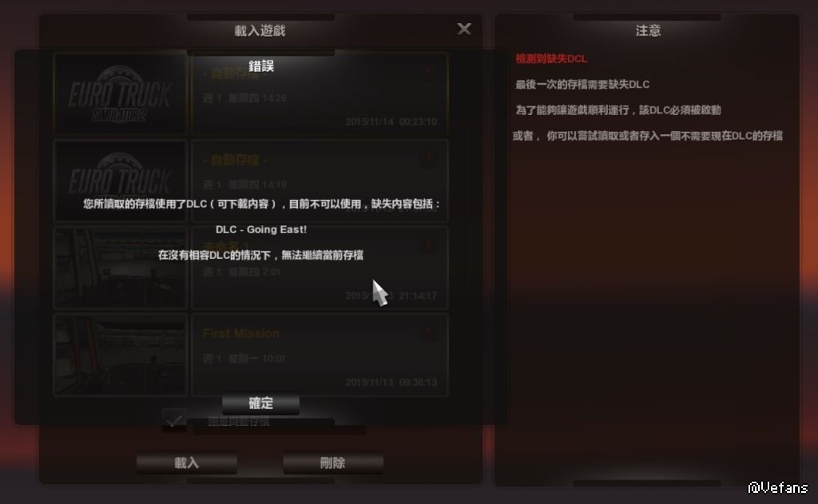Select the First Mission save thumbnail
The image size is (818, 504).
click(x=121, y=355)
